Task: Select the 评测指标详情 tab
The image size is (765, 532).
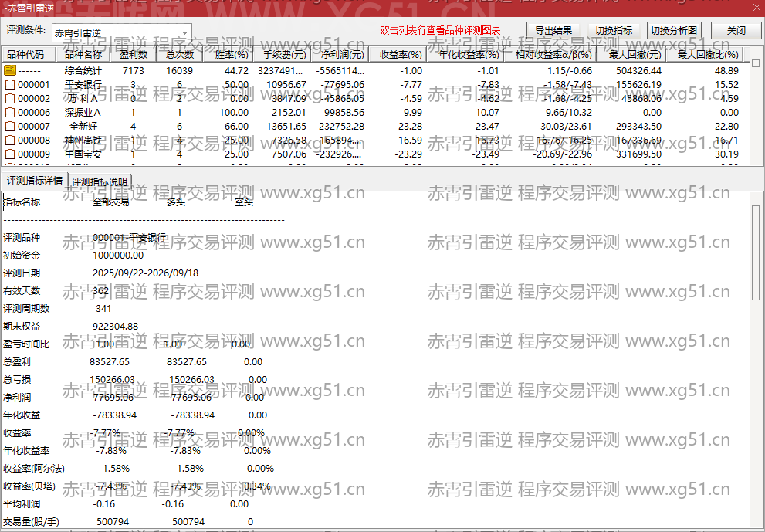Action: pos(35,181)
